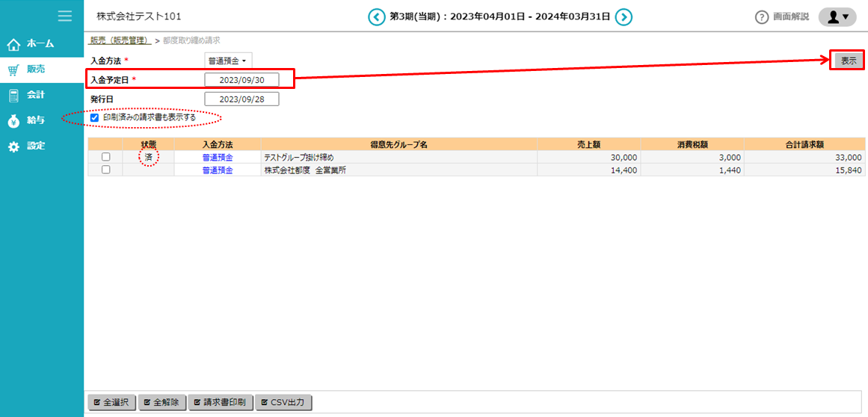Image resolution: width=868 pixels, height=417 pixels.
Task: Open 会計 section in sidebar
Action: pyautogui.click(x=36, y=95)
